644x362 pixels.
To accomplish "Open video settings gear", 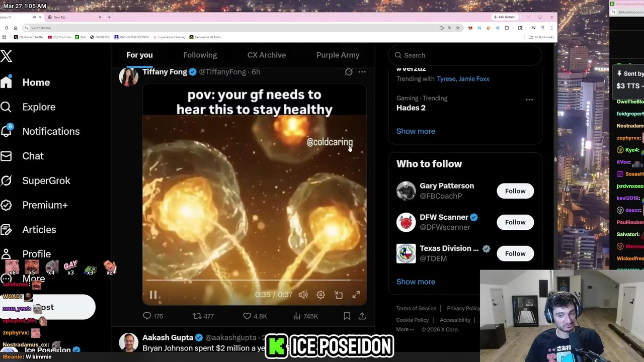I will point(320,295).
